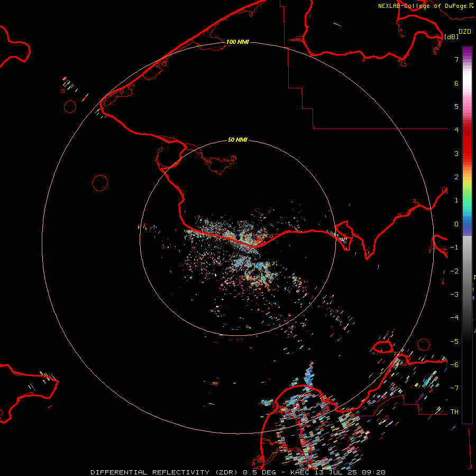Click the "0.5 DEG" elevation angle text

pos(259,472)
